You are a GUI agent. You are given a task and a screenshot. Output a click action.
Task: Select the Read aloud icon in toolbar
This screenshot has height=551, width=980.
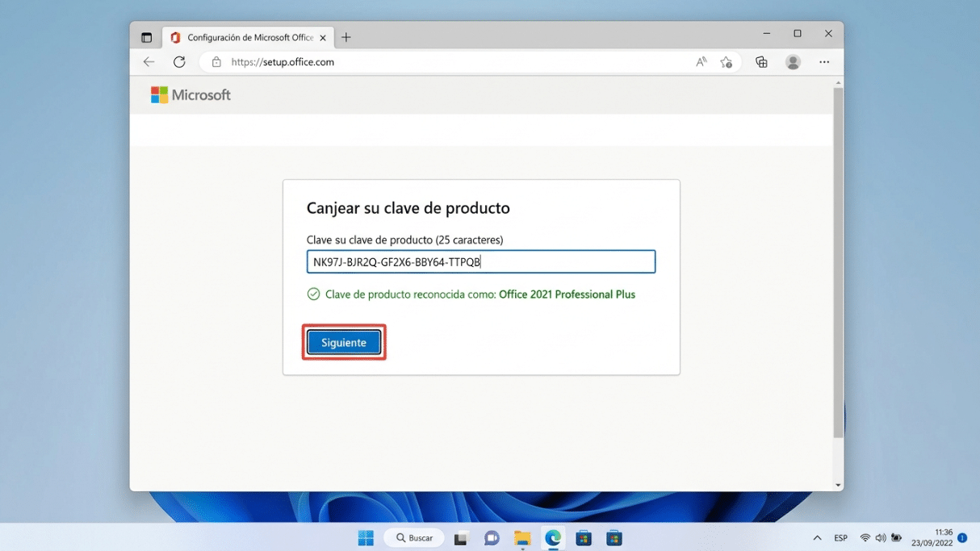[x=701, y=61]
